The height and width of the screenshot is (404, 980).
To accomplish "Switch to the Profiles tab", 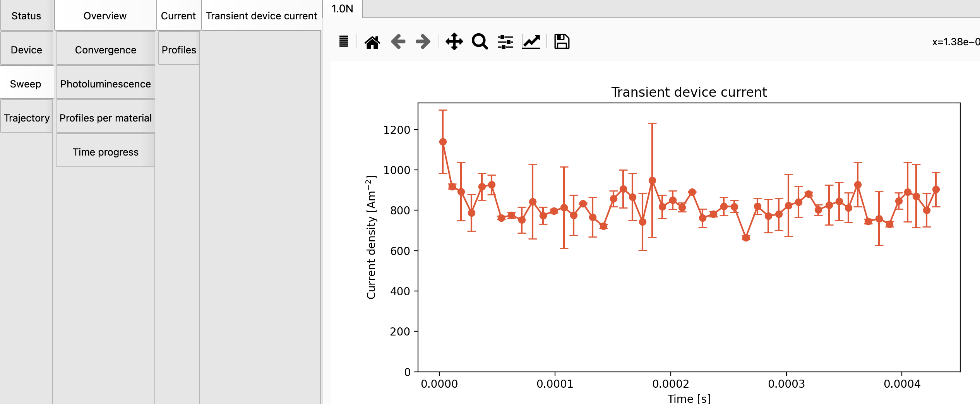I will pyautogui.click(x=179, y=50).
